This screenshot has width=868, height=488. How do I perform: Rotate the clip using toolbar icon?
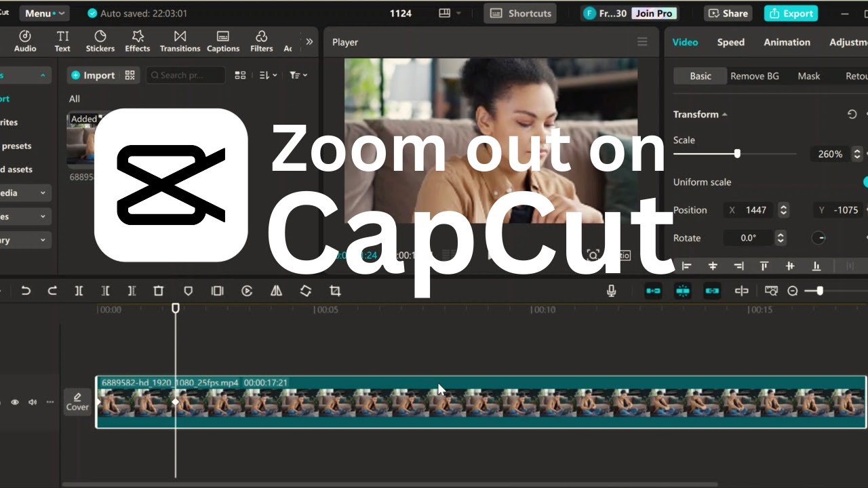tap(306, 291)
